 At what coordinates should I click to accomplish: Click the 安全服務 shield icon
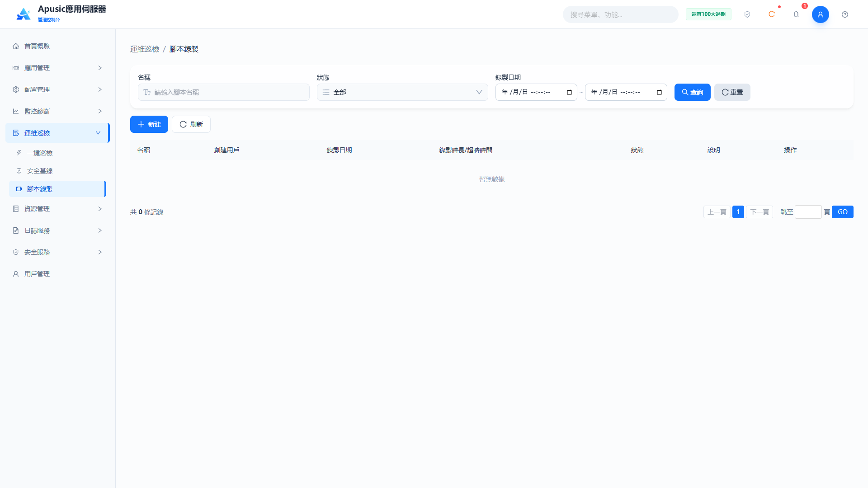coord(16,252)
